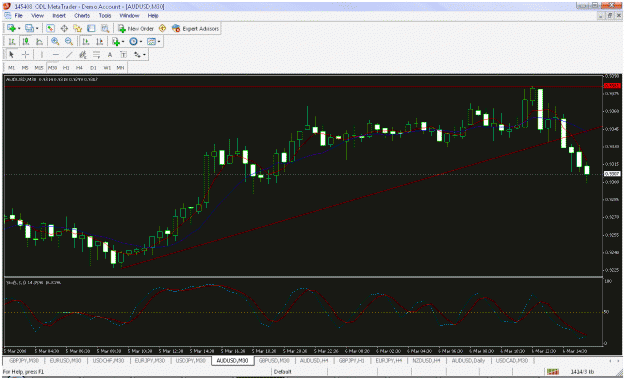Toggle the Expert Advisors button
625x378 pixels.
(195, 29)
